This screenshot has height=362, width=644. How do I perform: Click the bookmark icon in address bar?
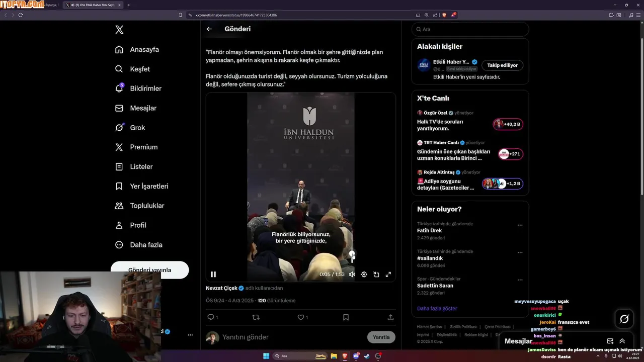click(181, 15)
